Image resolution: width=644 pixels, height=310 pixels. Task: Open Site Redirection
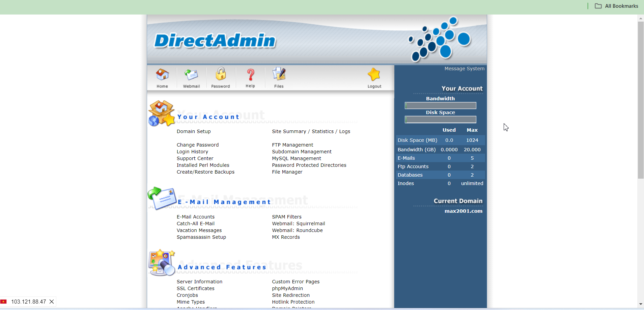(291, 295)
